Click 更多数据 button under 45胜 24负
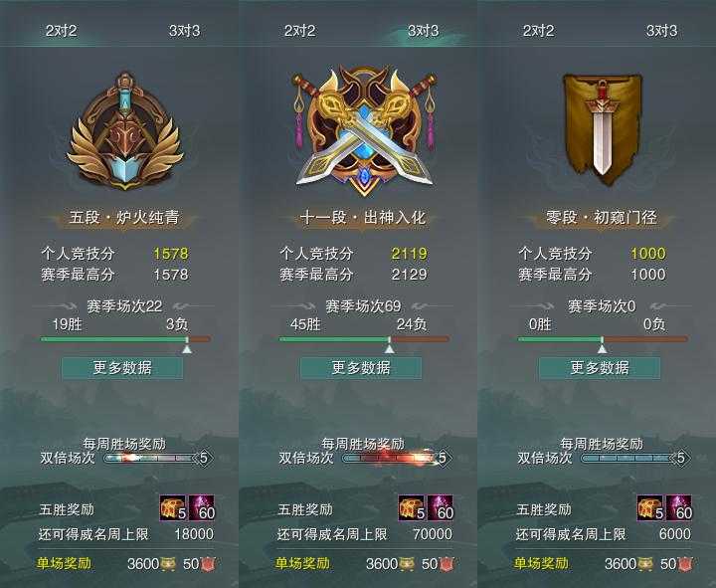 [361, 368]
